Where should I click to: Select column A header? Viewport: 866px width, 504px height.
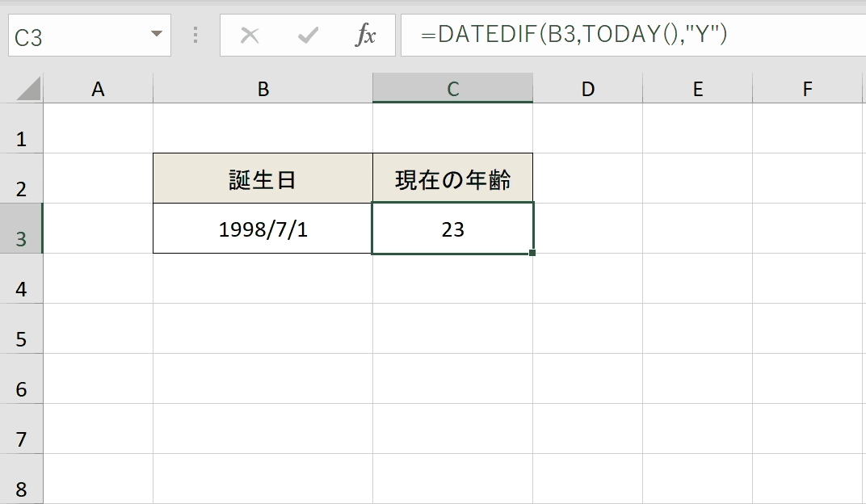(x=98, y=88)
